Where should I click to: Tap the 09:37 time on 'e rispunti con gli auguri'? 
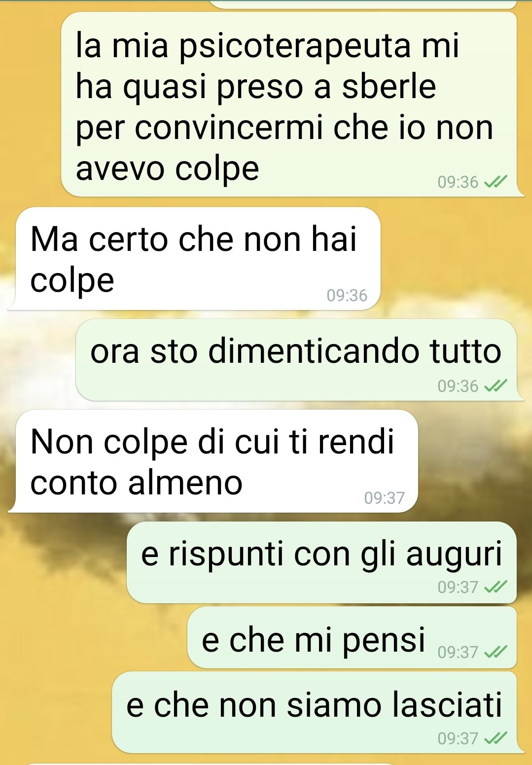458,587
